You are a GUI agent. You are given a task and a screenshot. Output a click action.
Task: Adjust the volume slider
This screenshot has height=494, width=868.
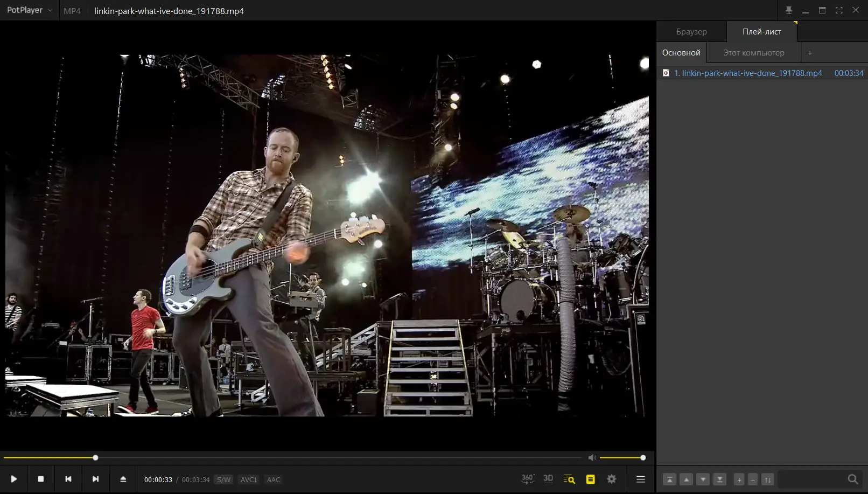pyautogui.click(x=621, y=457)
